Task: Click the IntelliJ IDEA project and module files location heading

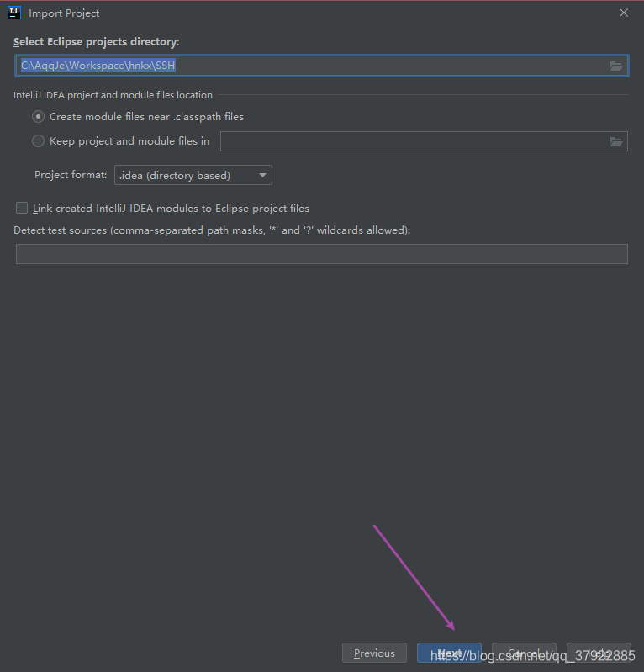Action: [x=113, y=95]
